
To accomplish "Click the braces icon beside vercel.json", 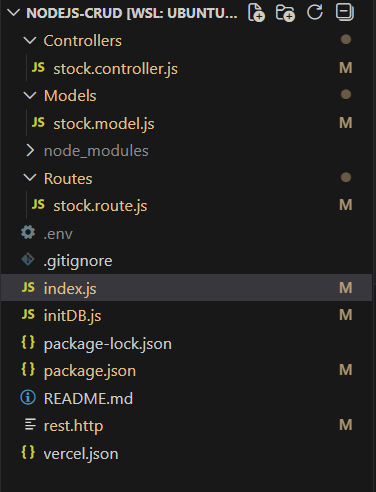I will click(28, 452).
